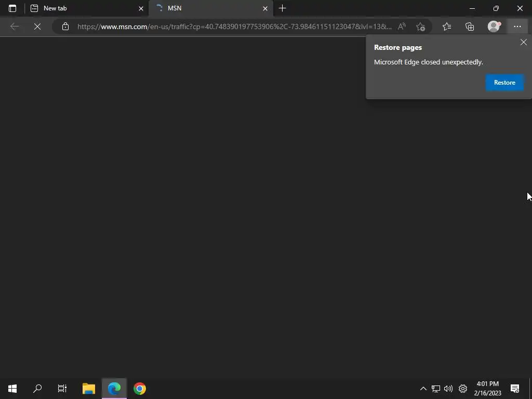Restore down the Edge window
This screenshot has height=399, width=532.
pyautogui.click(x=496, y=8)
